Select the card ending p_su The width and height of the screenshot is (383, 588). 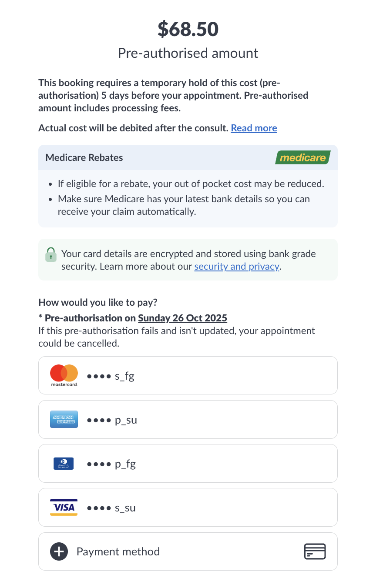(x=188, y=419)
